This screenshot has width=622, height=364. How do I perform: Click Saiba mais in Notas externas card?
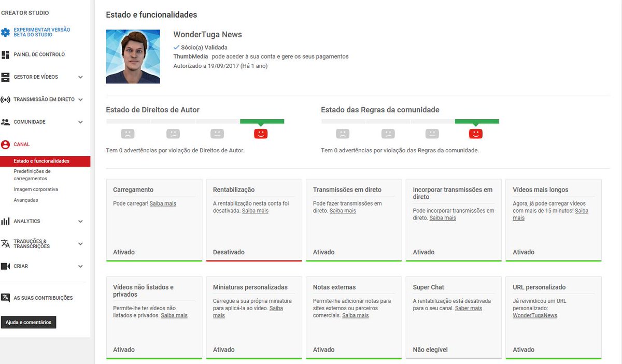tap(355, 315)
